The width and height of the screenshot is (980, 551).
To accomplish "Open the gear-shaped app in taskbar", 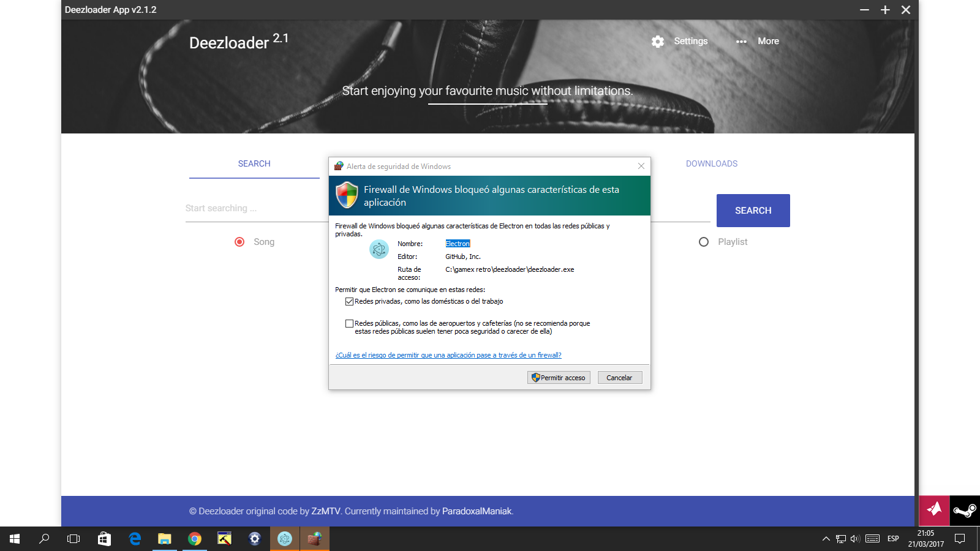I will pos(255,539).
